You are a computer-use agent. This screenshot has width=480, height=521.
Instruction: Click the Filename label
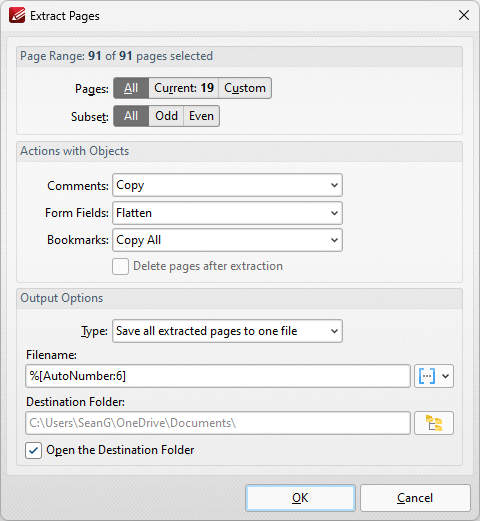point(51,355)
